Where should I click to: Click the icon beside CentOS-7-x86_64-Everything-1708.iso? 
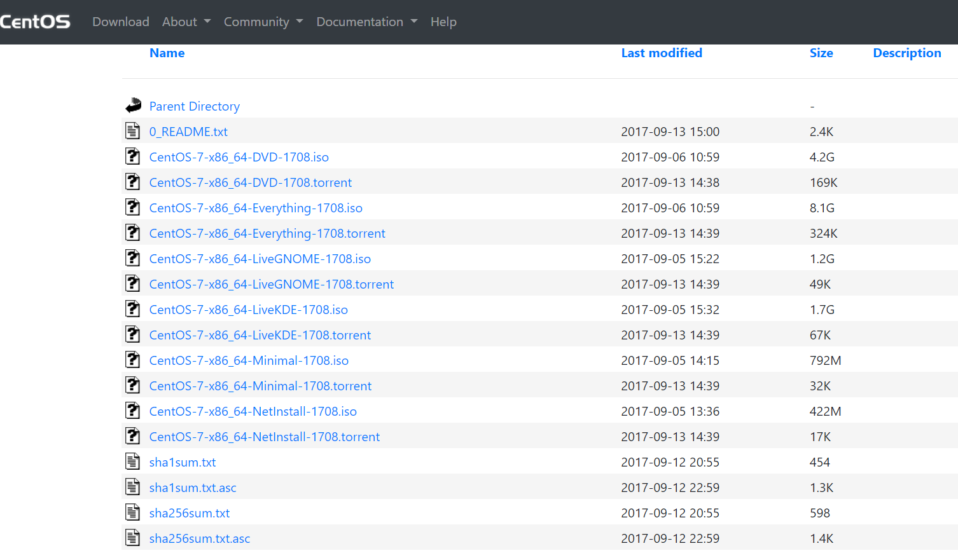[x=132, y=207]
